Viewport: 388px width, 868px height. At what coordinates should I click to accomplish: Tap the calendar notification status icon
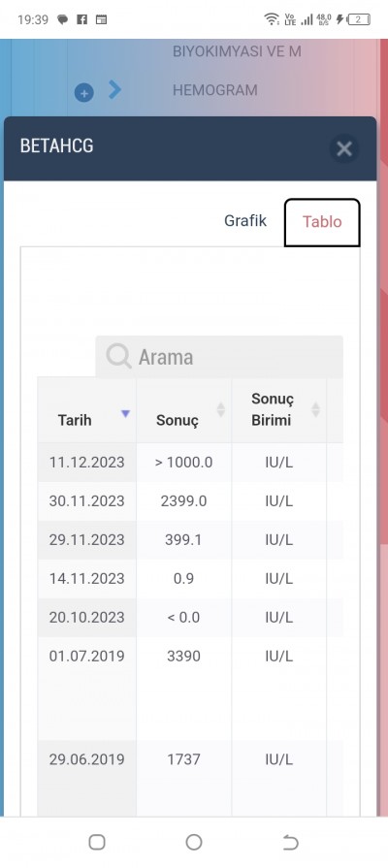point(101,20)
